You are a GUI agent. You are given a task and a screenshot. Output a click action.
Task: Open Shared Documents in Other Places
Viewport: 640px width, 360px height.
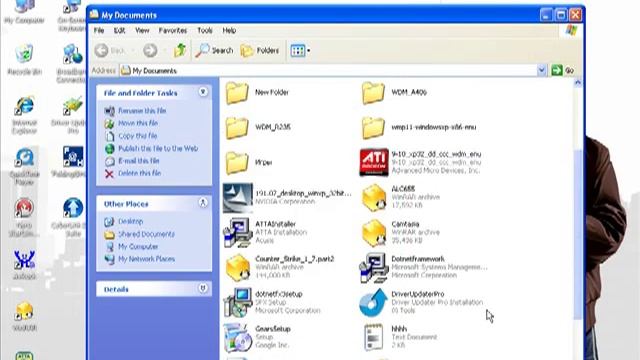146,234
